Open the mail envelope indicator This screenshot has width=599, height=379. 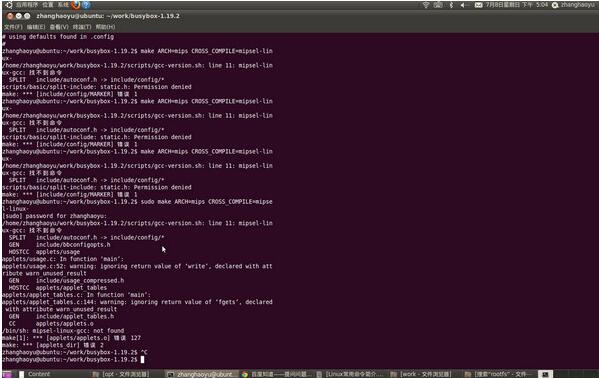(478, 5)
